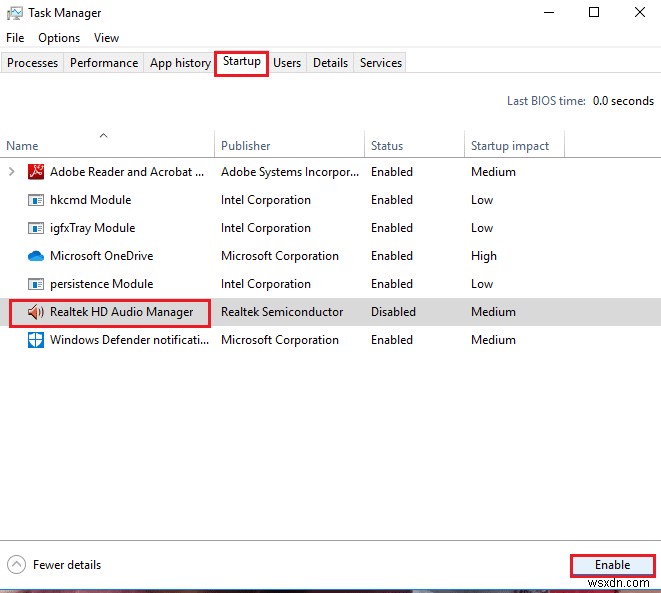The height and width of the screenshot is (593, 661).
Task: Expand the Adobe Reader and Acrobat entry
Action: tap(12, 172)
